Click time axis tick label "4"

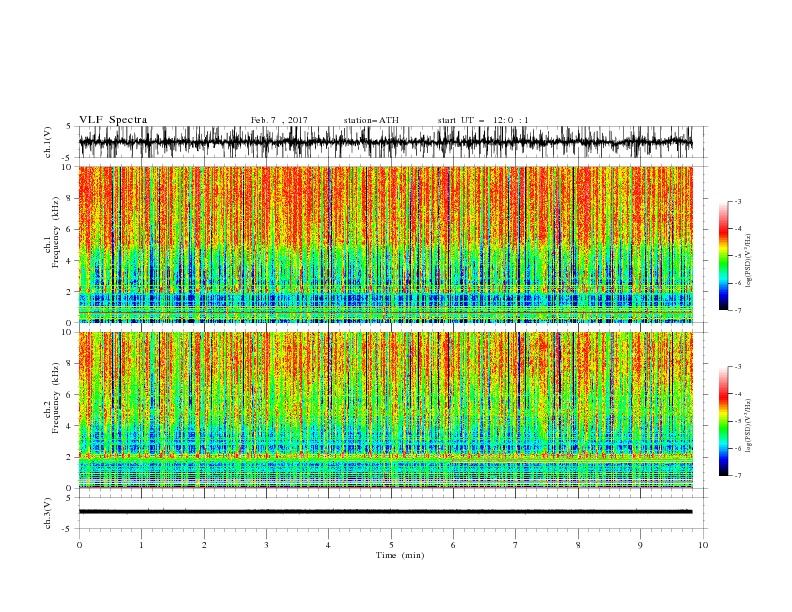(x=328, y=545)
